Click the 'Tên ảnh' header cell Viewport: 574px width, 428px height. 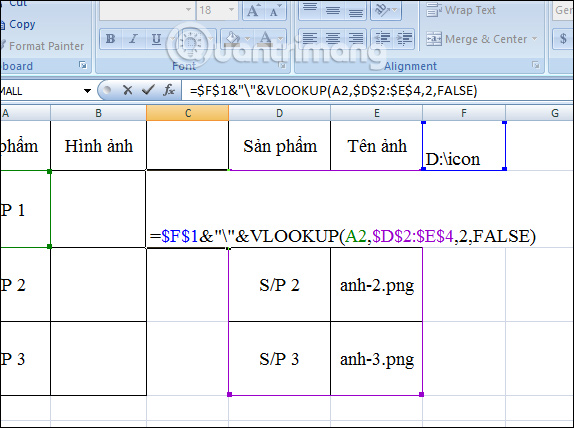point(377,146)
